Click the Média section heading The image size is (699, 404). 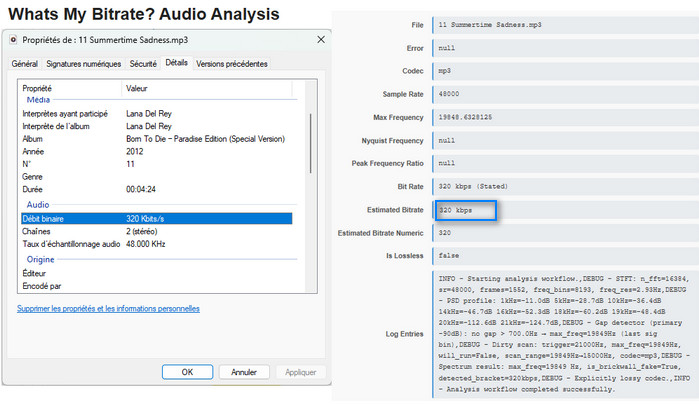pyautogui.click(x=38, y=100)
